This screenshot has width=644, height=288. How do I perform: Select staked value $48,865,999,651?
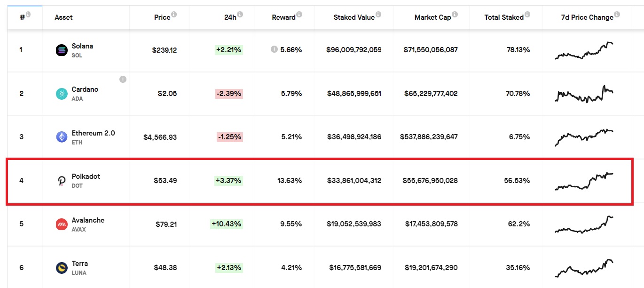coord(354,94)
